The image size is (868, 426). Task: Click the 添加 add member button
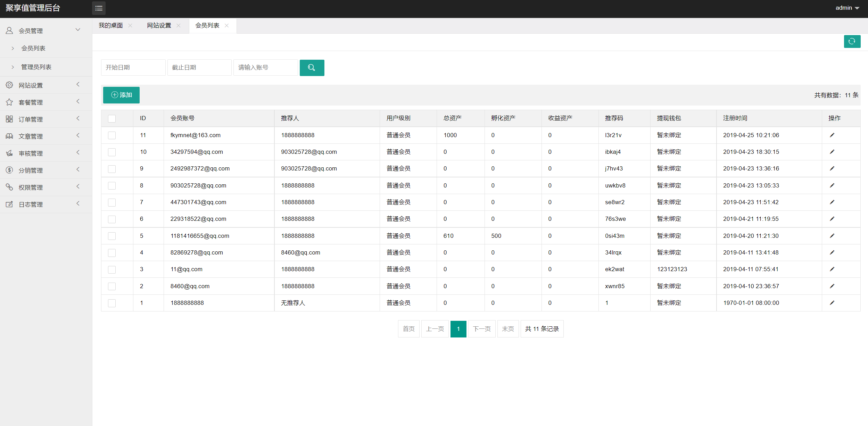(x=121, y=95)
